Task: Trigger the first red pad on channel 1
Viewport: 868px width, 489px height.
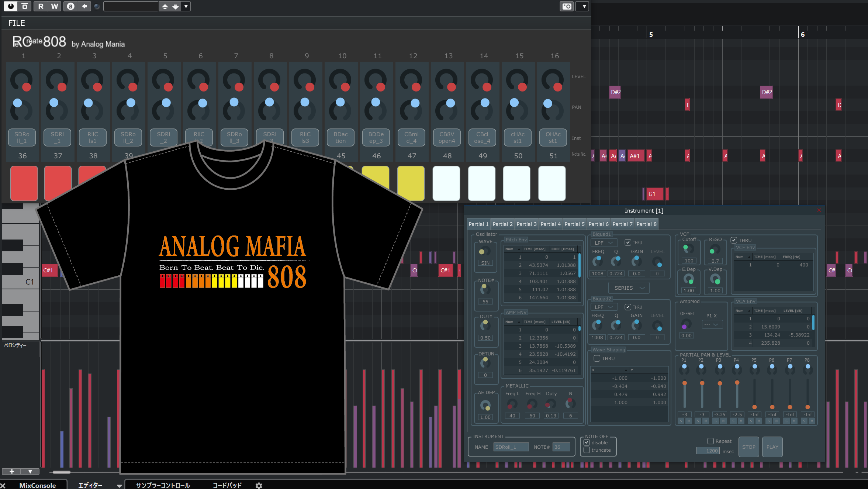Action: [x=24, y=183]
